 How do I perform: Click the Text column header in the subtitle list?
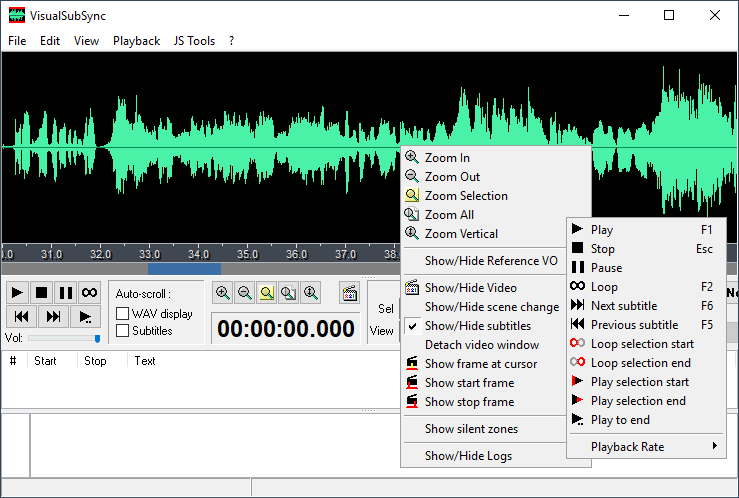[x=145, y=361]
